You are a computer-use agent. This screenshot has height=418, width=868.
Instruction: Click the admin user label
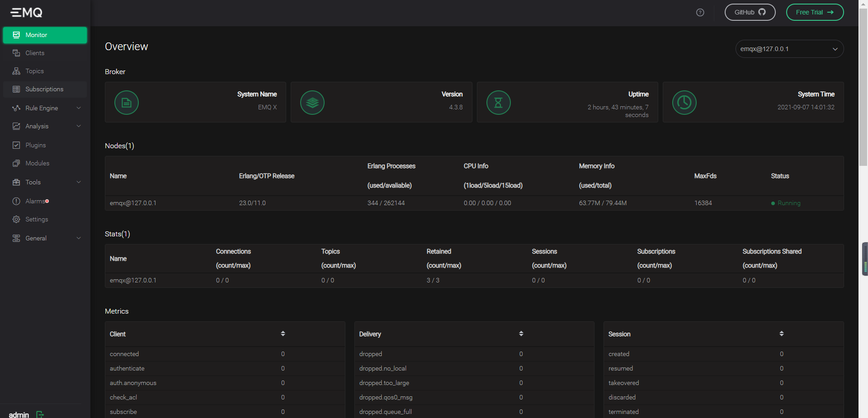tap(19, 414)
